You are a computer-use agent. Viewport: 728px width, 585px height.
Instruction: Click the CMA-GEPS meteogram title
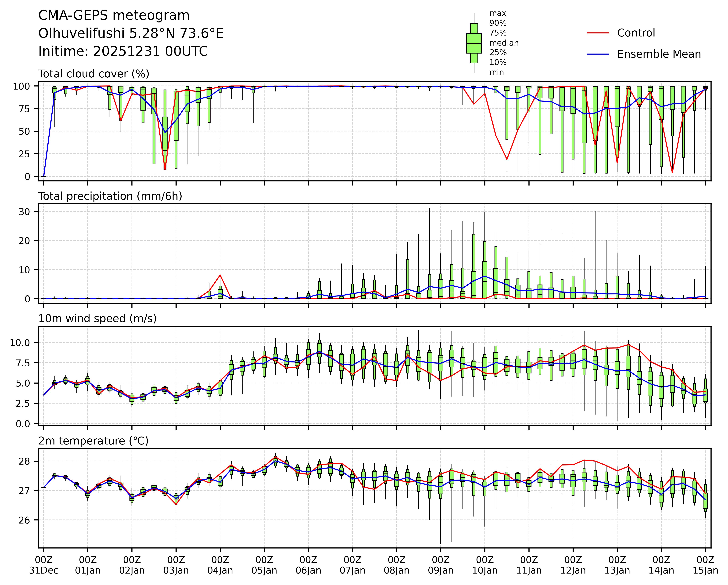click(x=114, y=16)
